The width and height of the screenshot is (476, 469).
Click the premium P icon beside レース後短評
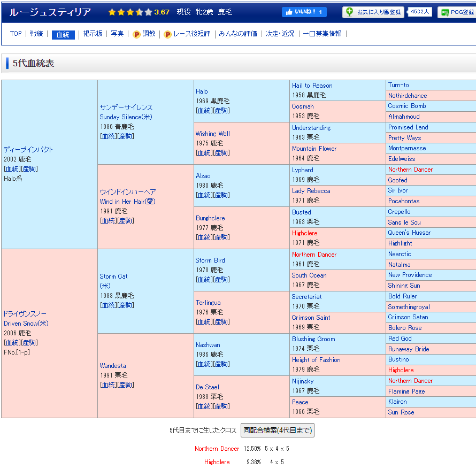(x=167, y=34)
